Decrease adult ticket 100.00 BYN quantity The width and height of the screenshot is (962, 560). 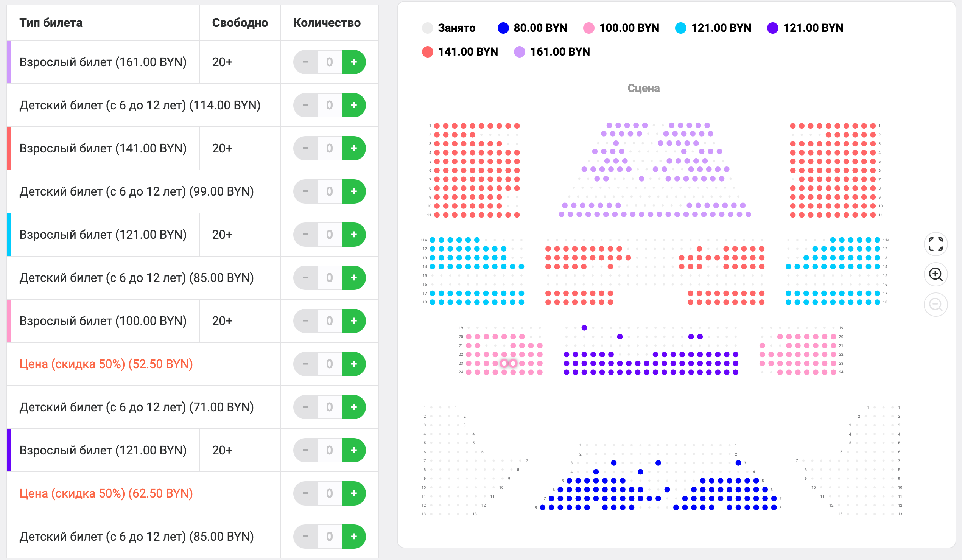coord(305,320)
